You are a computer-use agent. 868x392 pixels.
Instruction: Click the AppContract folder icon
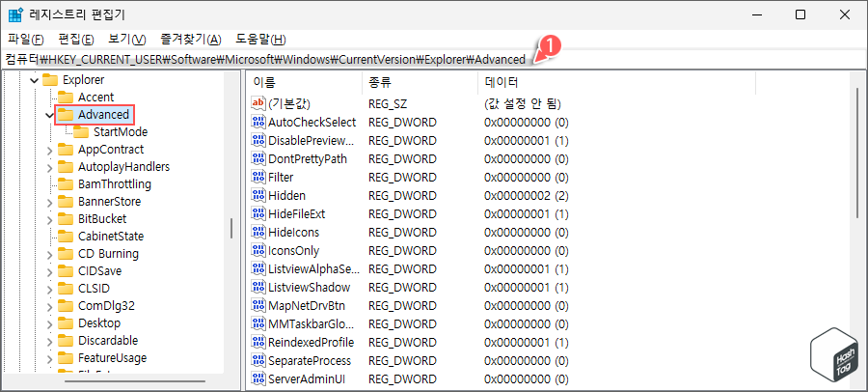click(x=66, y=149)
